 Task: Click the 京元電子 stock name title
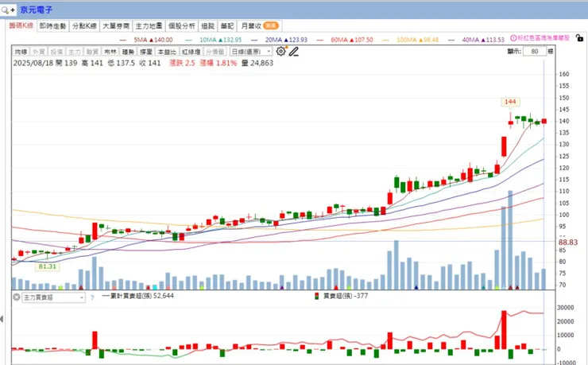(37, 10)
